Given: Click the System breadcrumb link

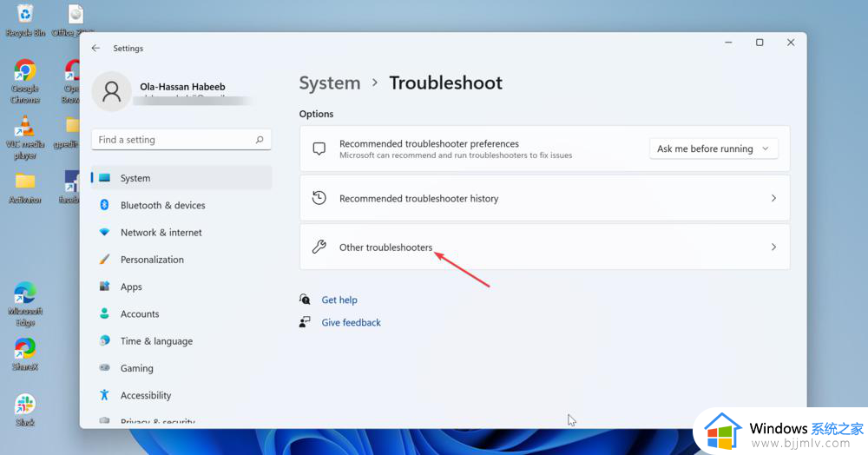Looking at the screenshot, I should coord(329,83).
